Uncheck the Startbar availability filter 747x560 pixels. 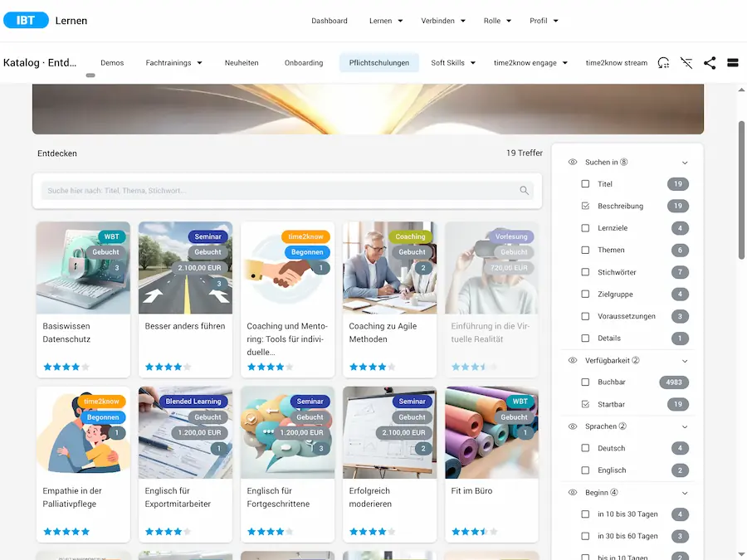(585, 404)
